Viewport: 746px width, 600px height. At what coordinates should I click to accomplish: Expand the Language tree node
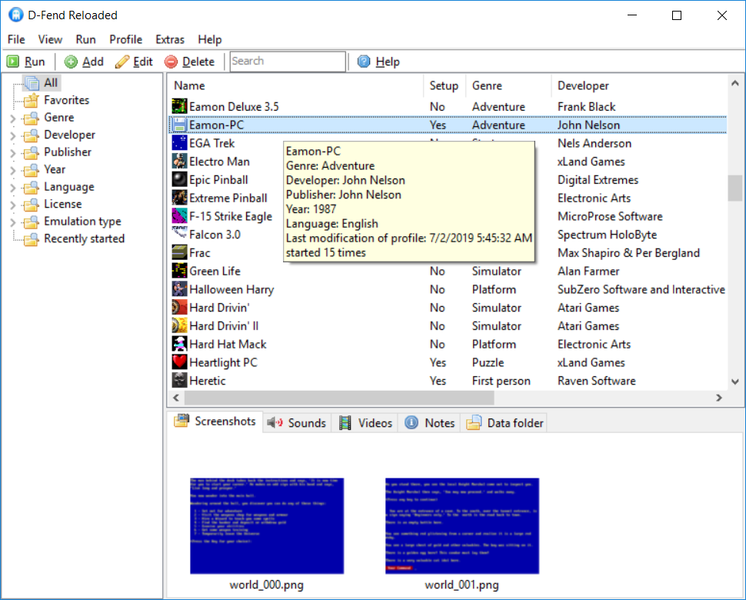point(13,187)
